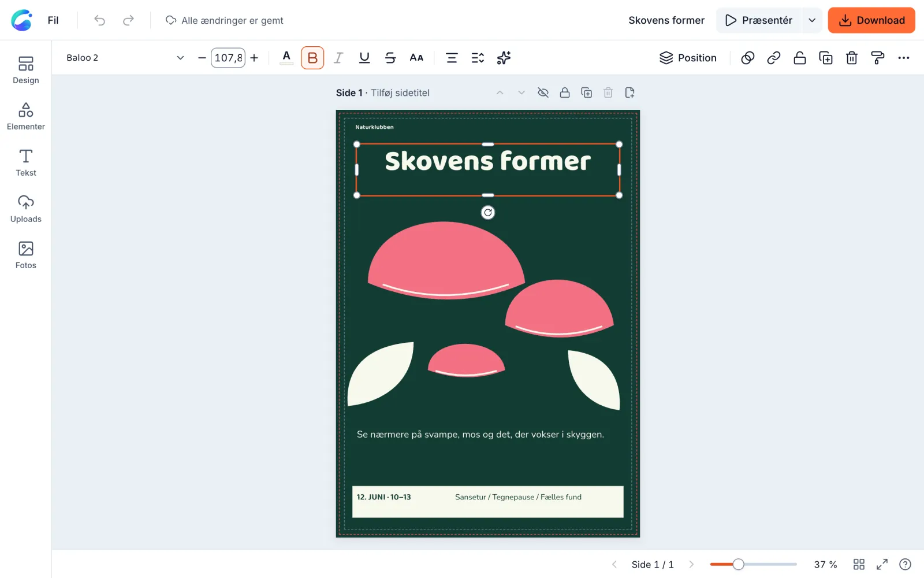This screenshot has height=578, width=924.
Task: Open the grid view icon
Action: 859,564
